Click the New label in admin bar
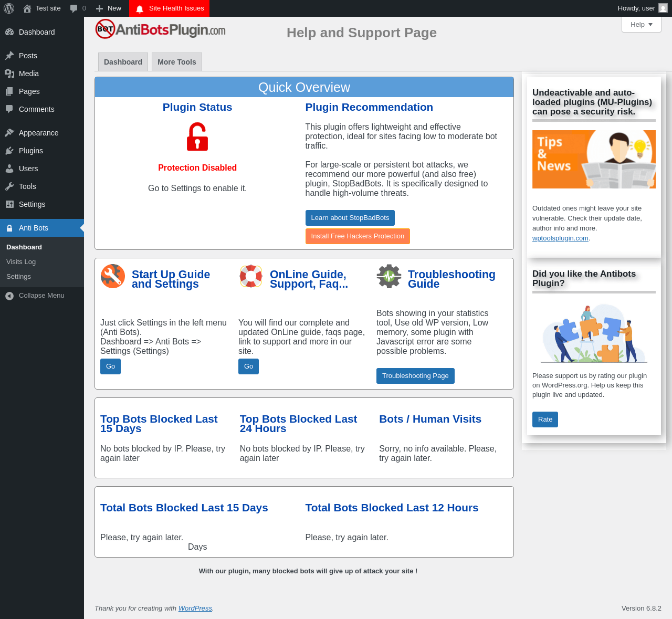This screenshot has width=672, height=619. (x=114, y=8)
